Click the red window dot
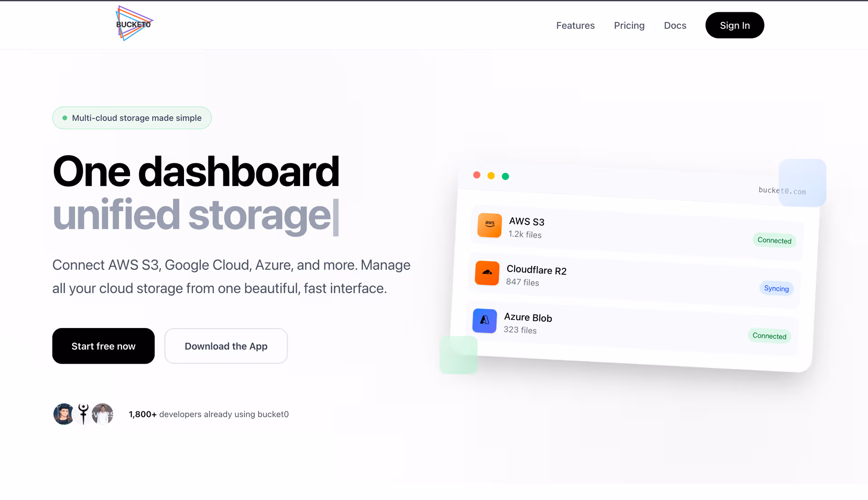868x500 pixels. click(476, 175)
